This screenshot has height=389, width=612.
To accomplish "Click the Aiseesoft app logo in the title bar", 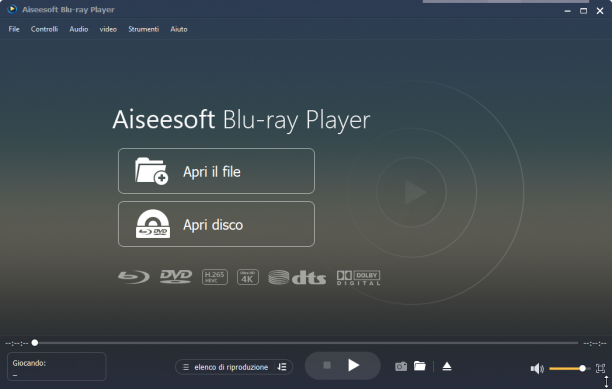I will [12, 9].
